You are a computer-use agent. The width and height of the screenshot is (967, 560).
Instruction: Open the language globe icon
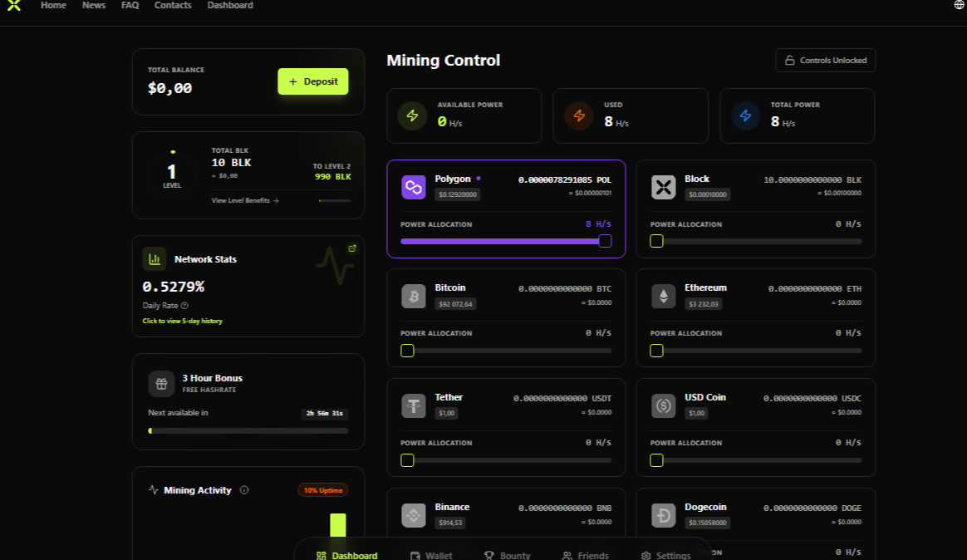click(960, 4)
